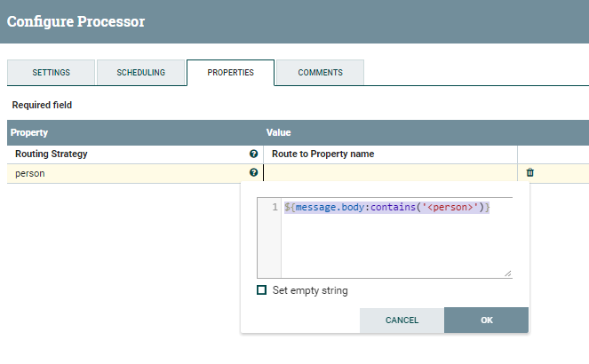Show help tooltip for person property
Image resolution: width=589 pixels, height=364 pixels.
(x=254, y=173)
